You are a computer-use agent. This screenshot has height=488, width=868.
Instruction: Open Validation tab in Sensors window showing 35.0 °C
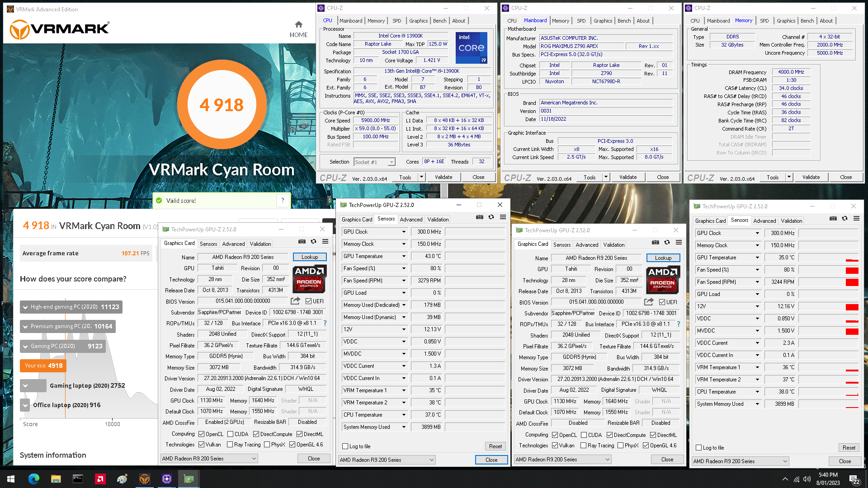[x=791, y=221]
